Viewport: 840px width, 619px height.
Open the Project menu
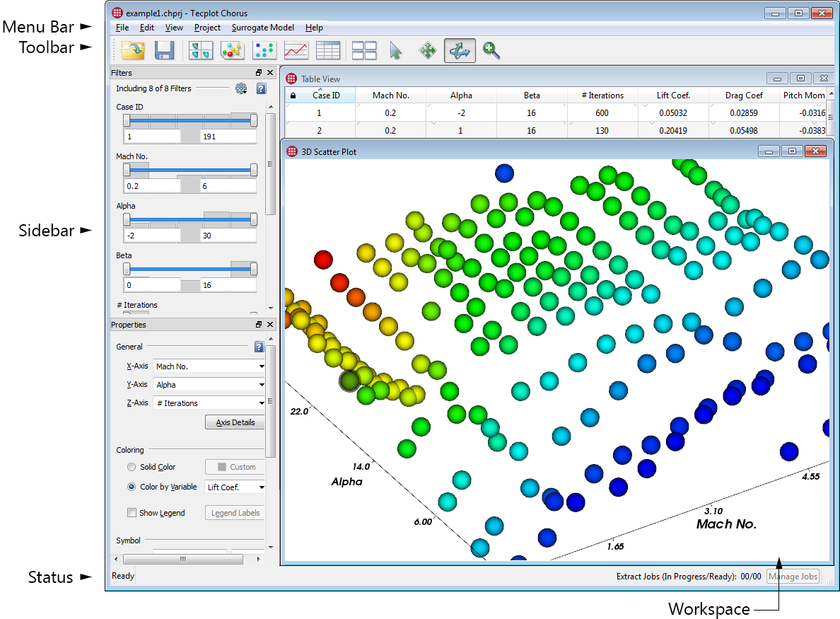(207, 28)
